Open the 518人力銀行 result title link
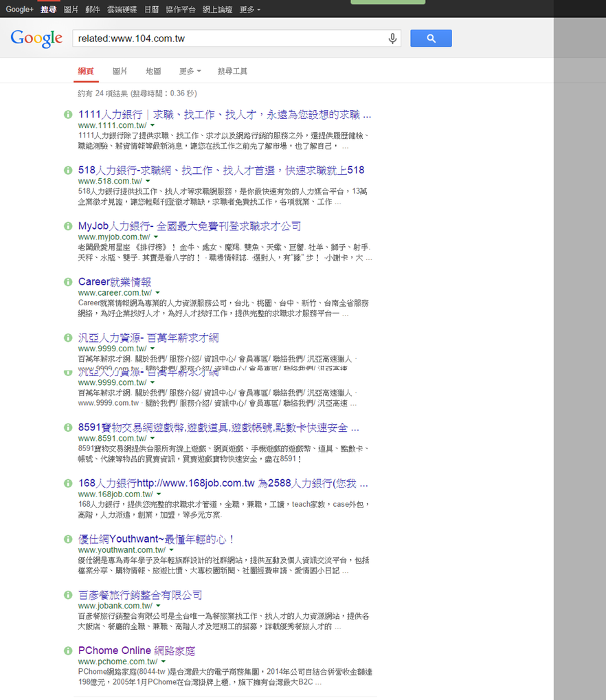Viewport: 606px width, 700px height. [221, 171]
